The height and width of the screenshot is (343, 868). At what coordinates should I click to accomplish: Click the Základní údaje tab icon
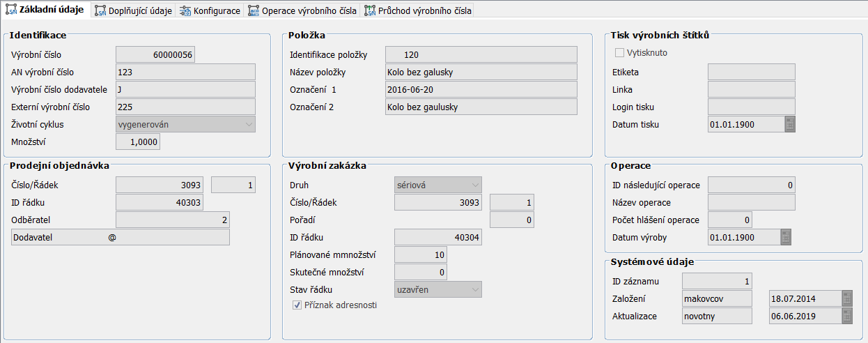point(11,10)
